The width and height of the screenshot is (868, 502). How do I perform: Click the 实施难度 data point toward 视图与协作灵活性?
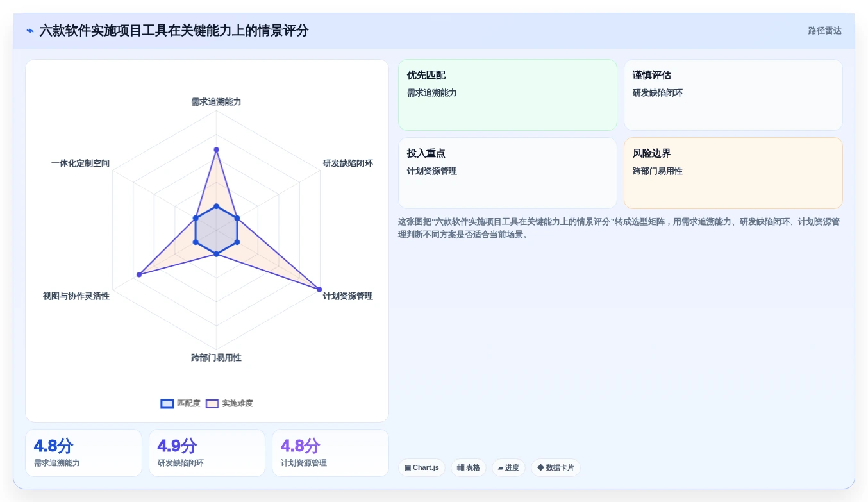(138, 274)
